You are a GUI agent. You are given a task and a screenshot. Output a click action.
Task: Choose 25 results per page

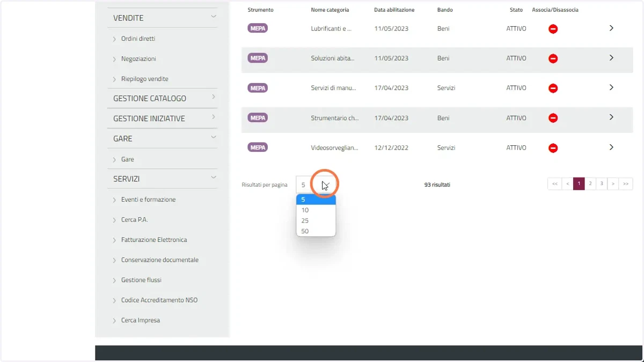[x=316, y=220]
